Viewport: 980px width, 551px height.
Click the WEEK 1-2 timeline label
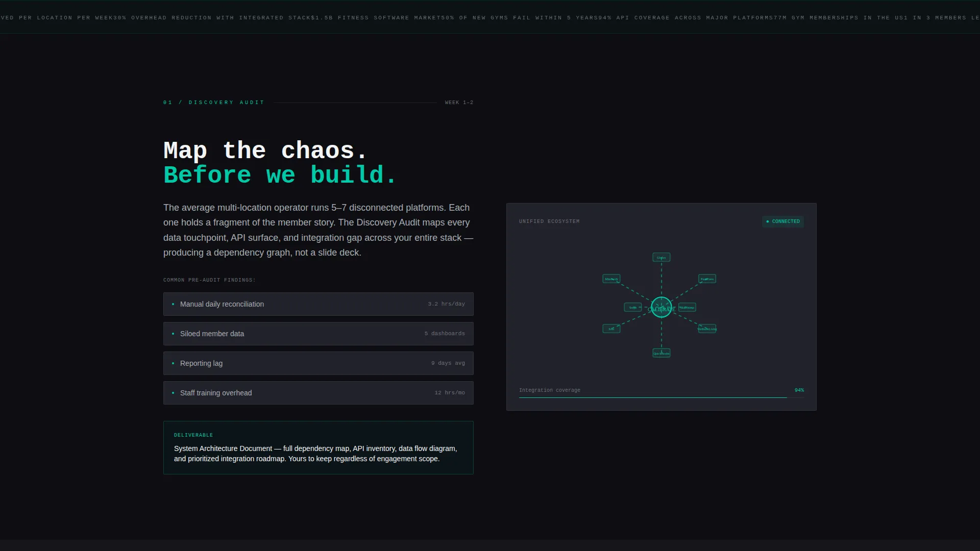coord(459,103)
